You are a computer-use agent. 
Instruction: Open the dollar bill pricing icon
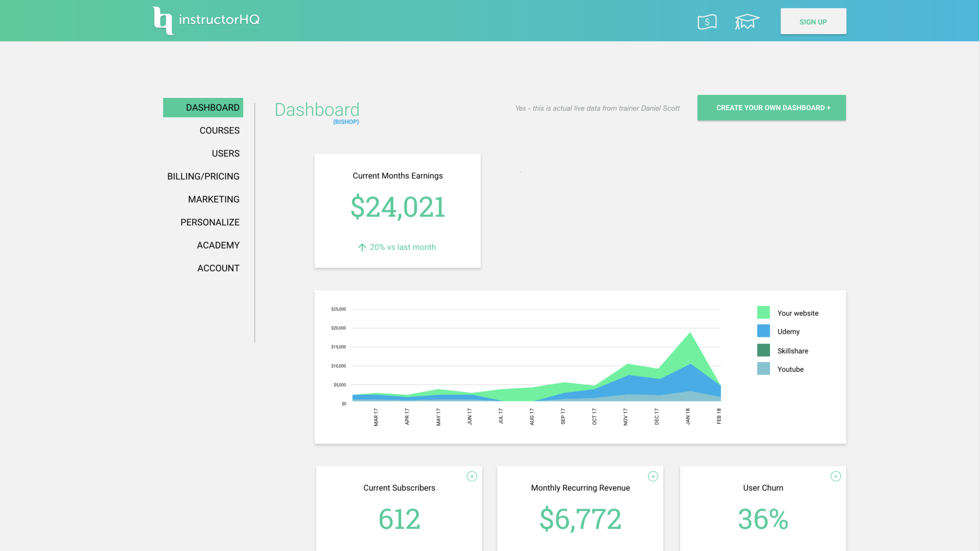(707, 22)
